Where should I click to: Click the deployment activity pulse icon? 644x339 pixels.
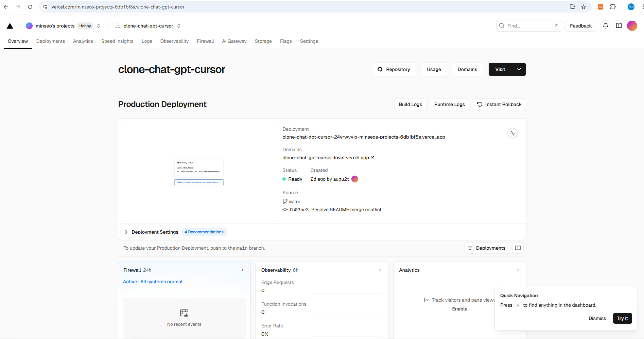click(512, 133)
